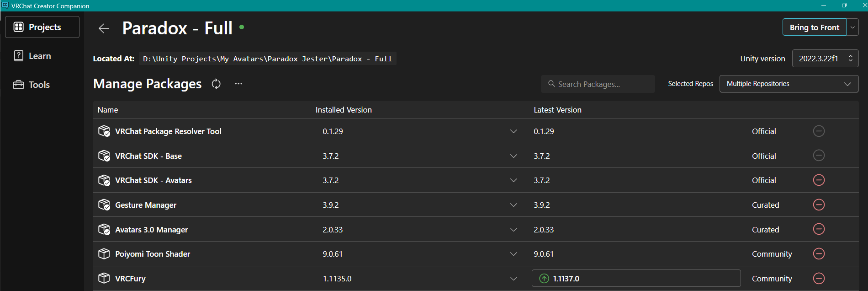Change Unity version 2022.3.22f1 selector
This screenshot has height=291, width=868.
(x=825, y=59)
